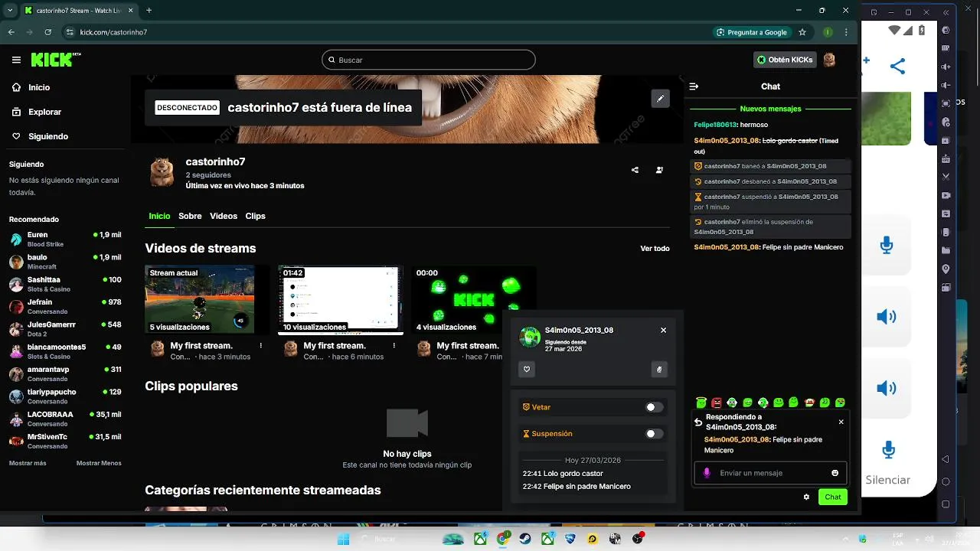Toggle the Suspensión switch
980x551 pixels.
[654, 434]
